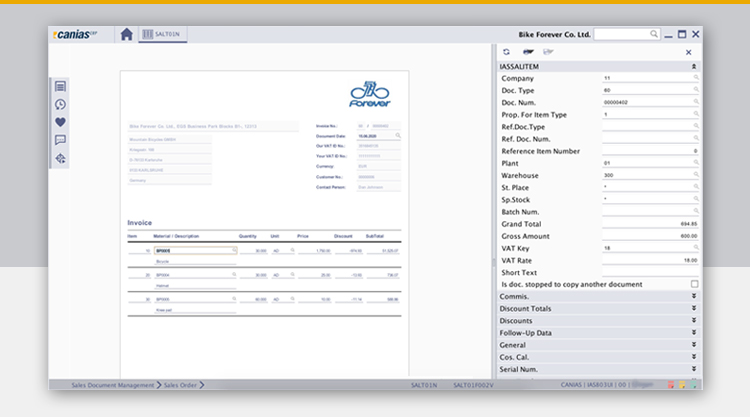
Task: Expand the Serial Num. section
Action: click(694, 369)
